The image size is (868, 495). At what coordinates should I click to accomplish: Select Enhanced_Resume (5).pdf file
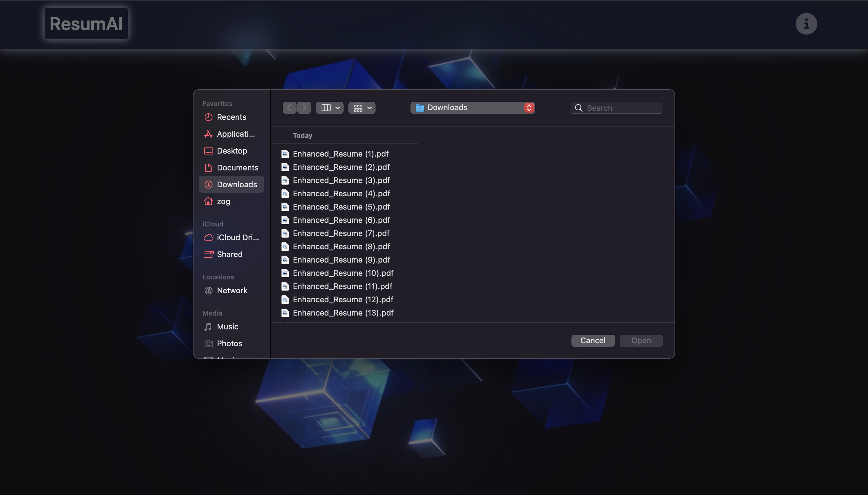tap(341, 207)
